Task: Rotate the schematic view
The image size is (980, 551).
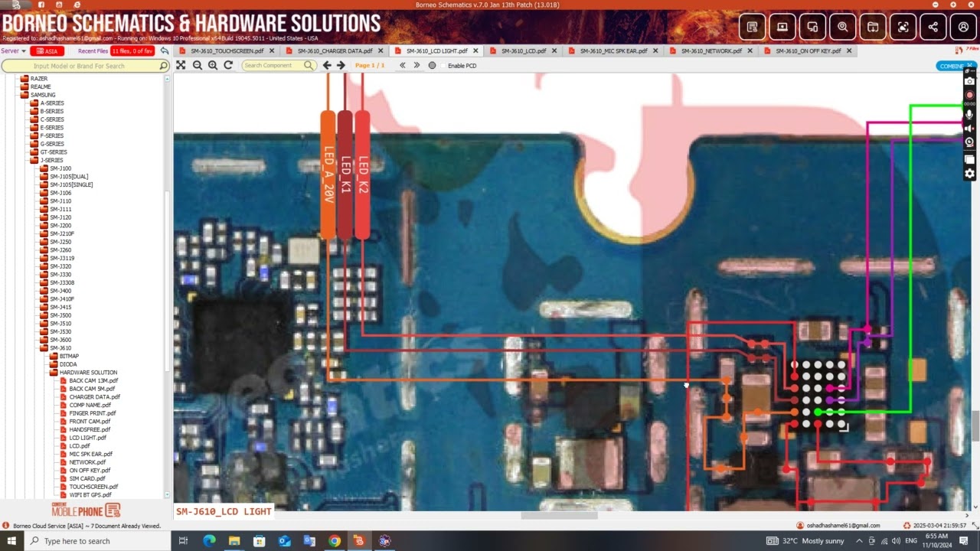Action: click(228, 66)
